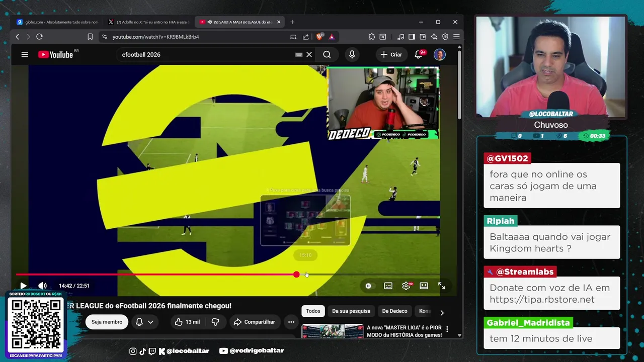Enter fullscreen in the video player
Viewport: 644px width, 362px height.
442,286
